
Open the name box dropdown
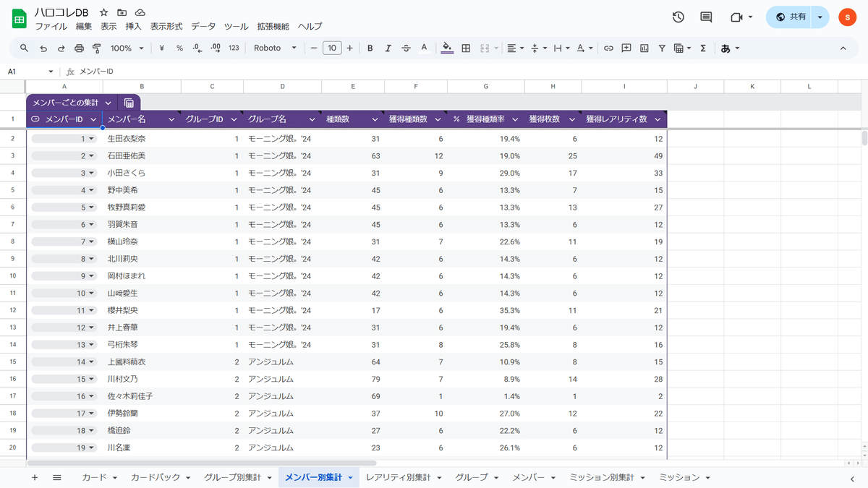[x=51, y=72]
